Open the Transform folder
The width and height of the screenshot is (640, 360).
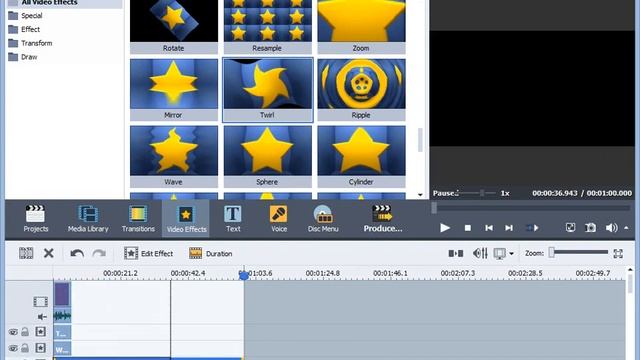point(30,43)
